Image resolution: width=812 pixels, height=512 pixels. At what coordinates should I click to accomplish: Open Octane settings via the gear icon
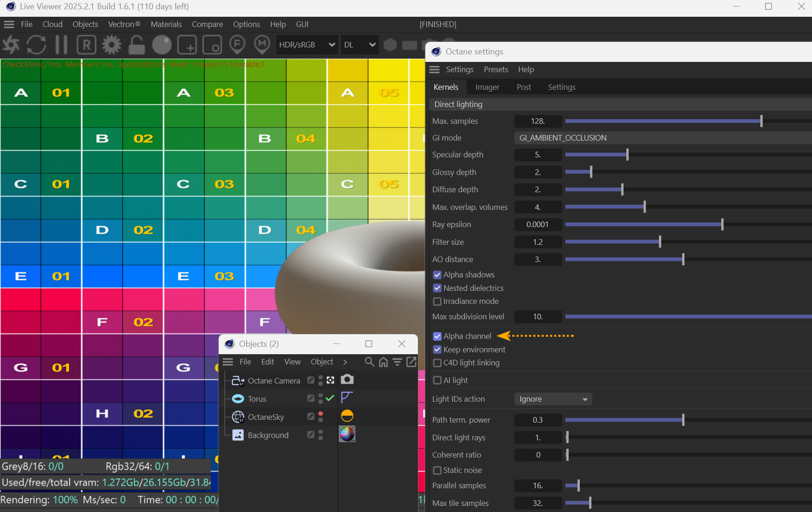pyautogui.click(x=112, y=45)
